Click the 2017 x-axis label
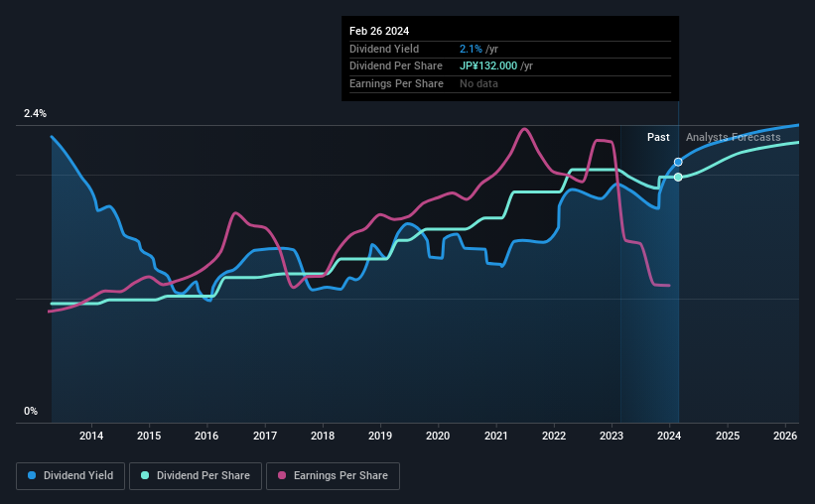815x504 pixels. coord(265,436)
